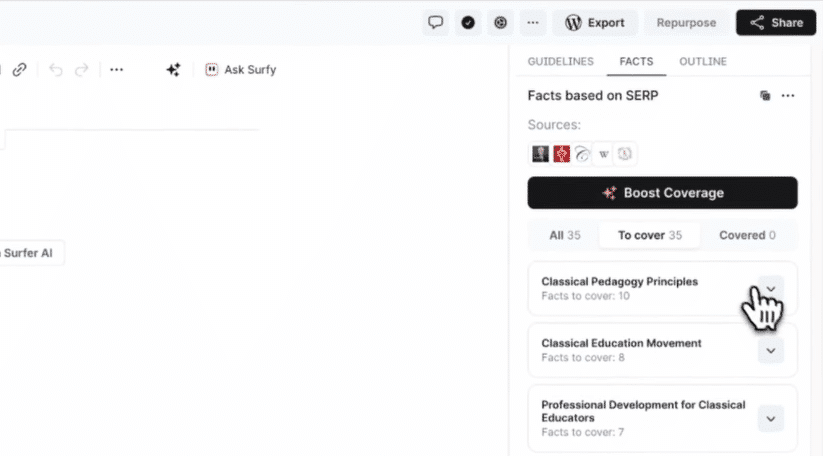
Task: Show the Covered facts filter
Action: (x=747, y=236)
